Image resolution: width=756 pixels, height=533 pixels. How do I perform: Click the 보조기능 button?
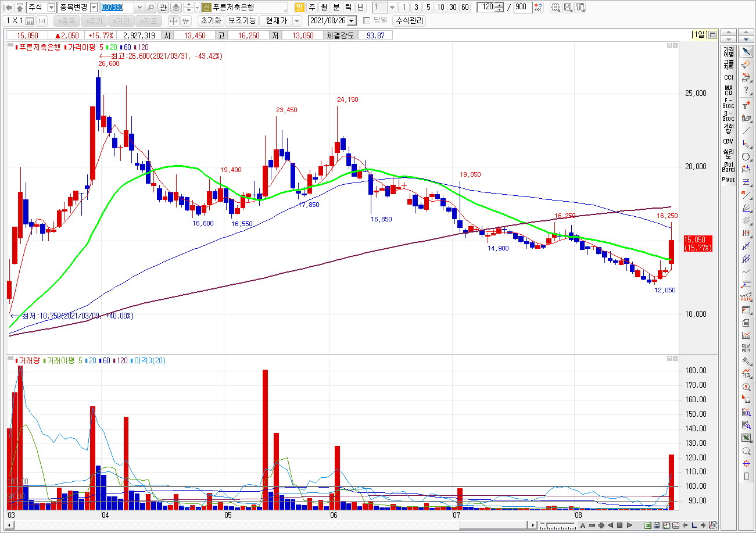(242, 21)
